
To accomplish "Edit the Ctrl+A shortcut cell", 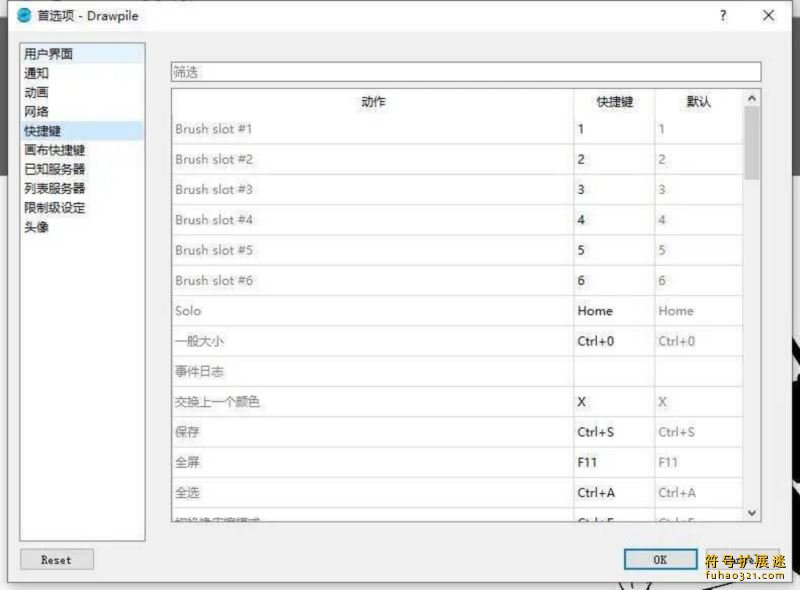I will coord(614,493).
